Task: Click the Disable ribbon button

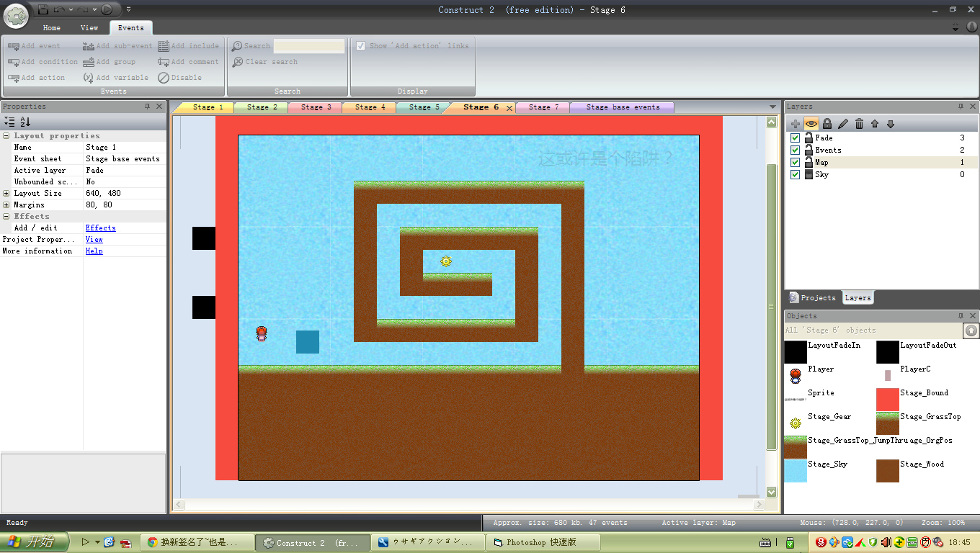Action: 180,78
